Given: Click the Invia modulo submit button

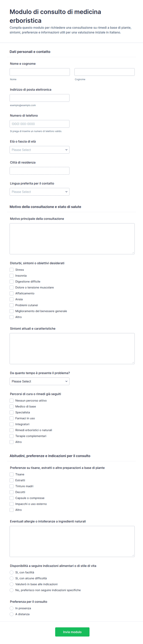Looking at the screenshot, I should (72, 632).
